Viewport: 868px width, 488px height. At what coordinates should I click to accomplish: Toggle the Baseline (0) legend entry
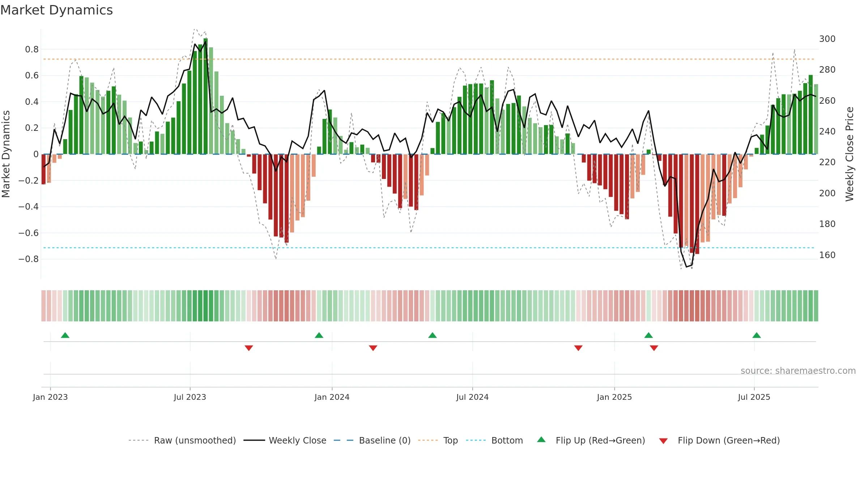(x=372, y=440)
